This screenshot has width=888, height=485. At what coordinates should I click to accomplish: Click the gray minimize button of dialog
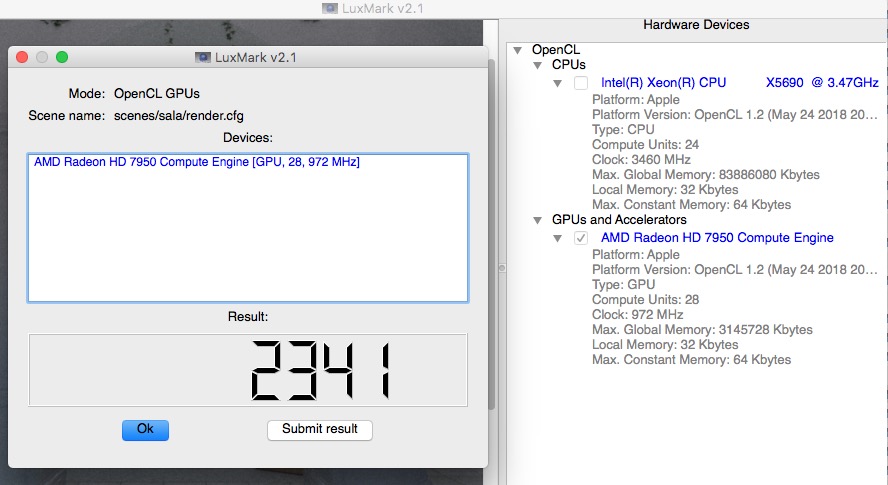[42, 57]
